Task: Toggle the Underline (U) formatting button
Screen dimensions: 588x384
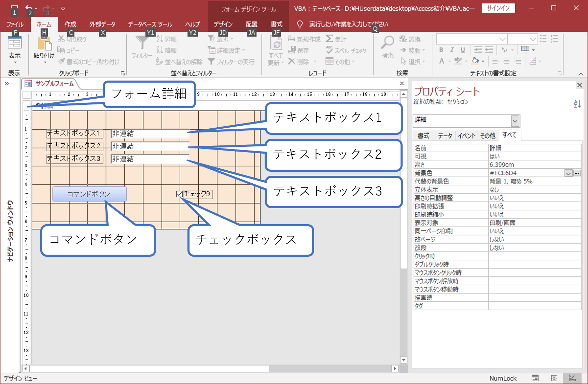Action: [x=463, y=50]
